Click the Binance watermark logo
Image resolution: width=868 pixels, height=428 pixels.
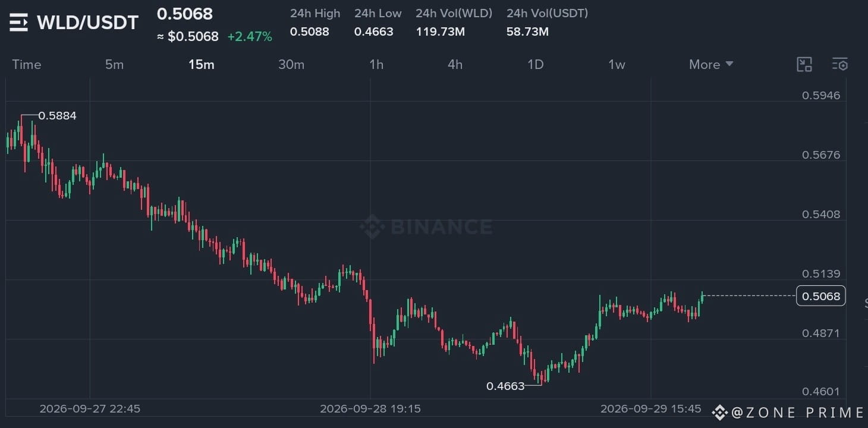tap(426, 226)
